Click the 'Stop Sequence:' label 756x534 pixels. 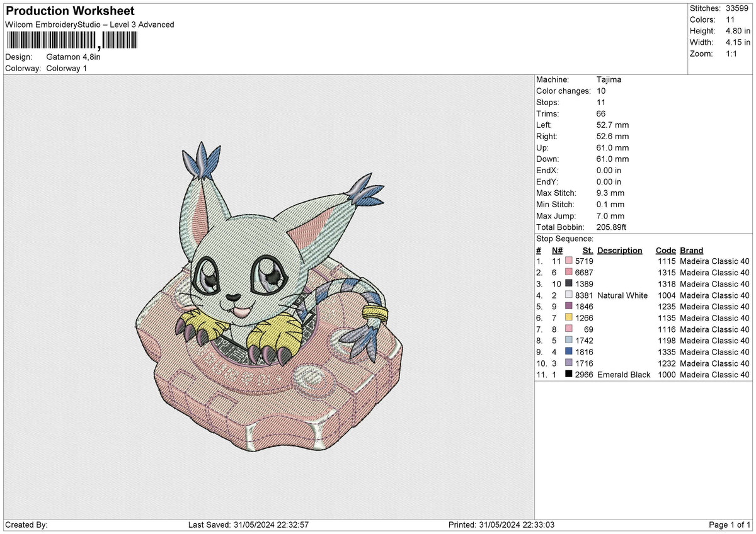(564, 239)
